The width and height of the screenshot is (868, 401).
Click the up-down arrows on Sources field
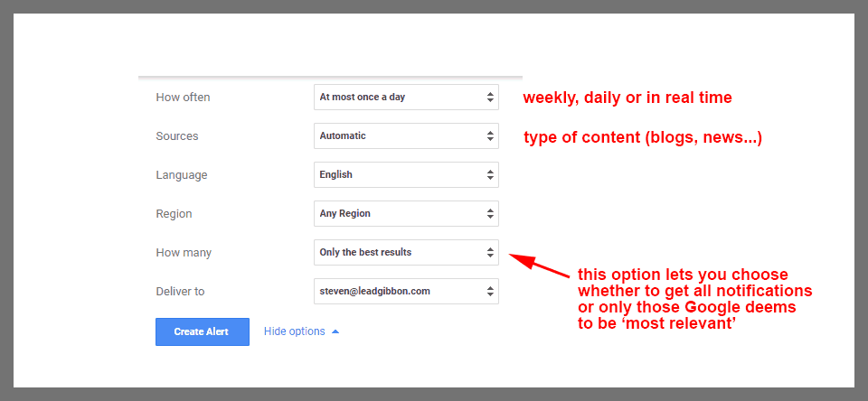490,135
